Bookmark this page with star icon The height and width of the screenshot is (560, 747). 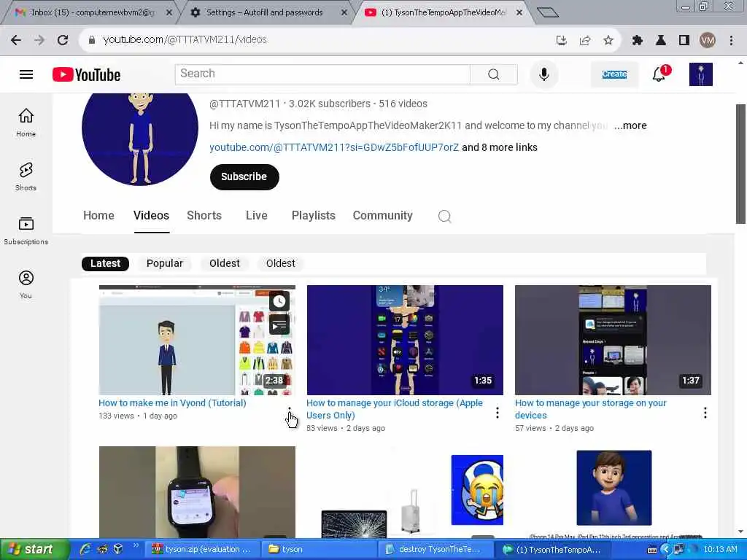pyautogui.click(x=608, y=40)
